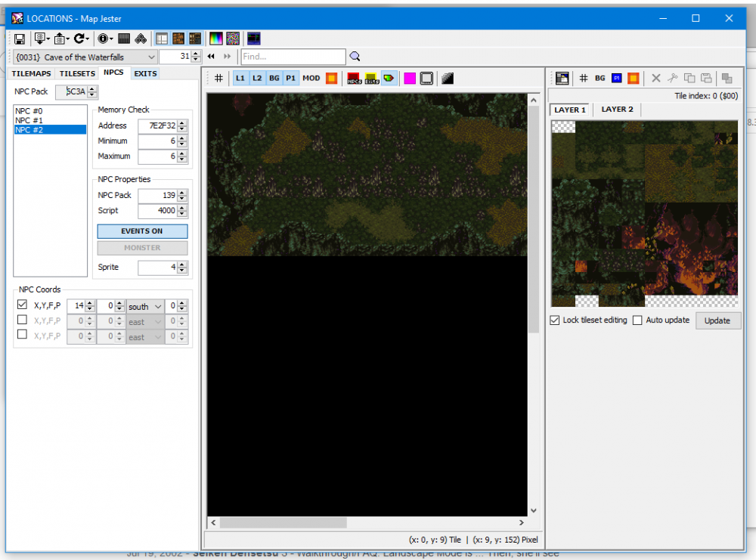Click the EVENTS ON button
Viewport: 756px width, 560px height.
(x=142, y=231)
